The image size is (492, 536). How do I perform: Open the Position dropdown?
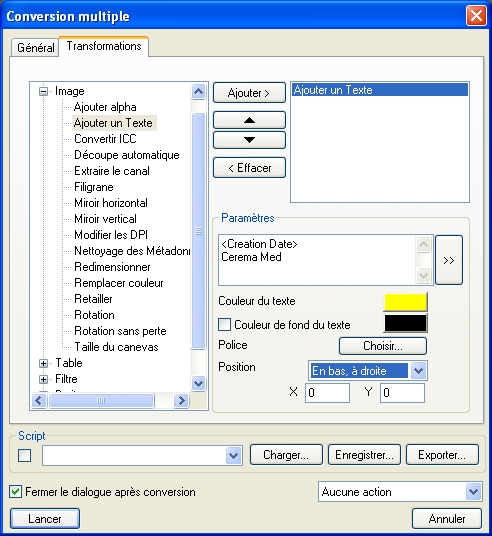click(419, 371)
